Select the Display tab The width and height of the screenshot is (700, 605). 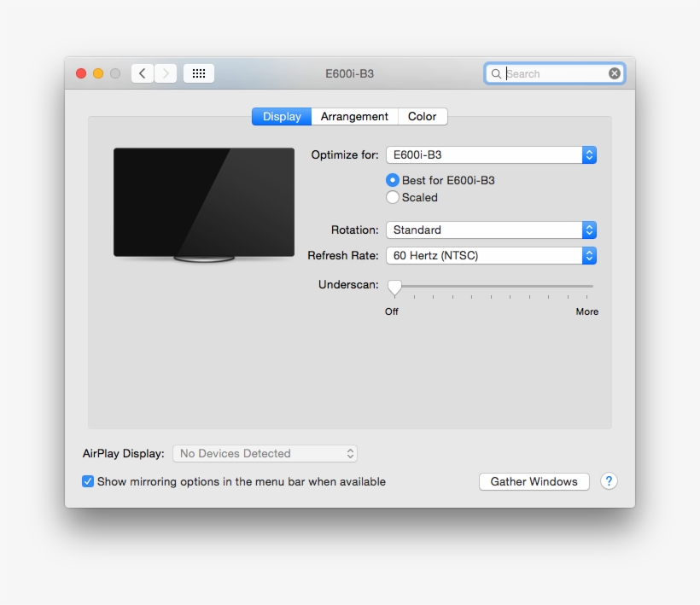coord(281,116)
